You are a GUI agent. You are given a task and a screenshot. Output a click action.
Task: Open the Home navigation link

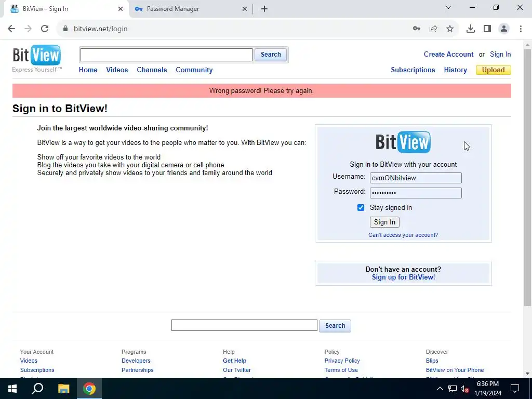[x=88, y=70]
